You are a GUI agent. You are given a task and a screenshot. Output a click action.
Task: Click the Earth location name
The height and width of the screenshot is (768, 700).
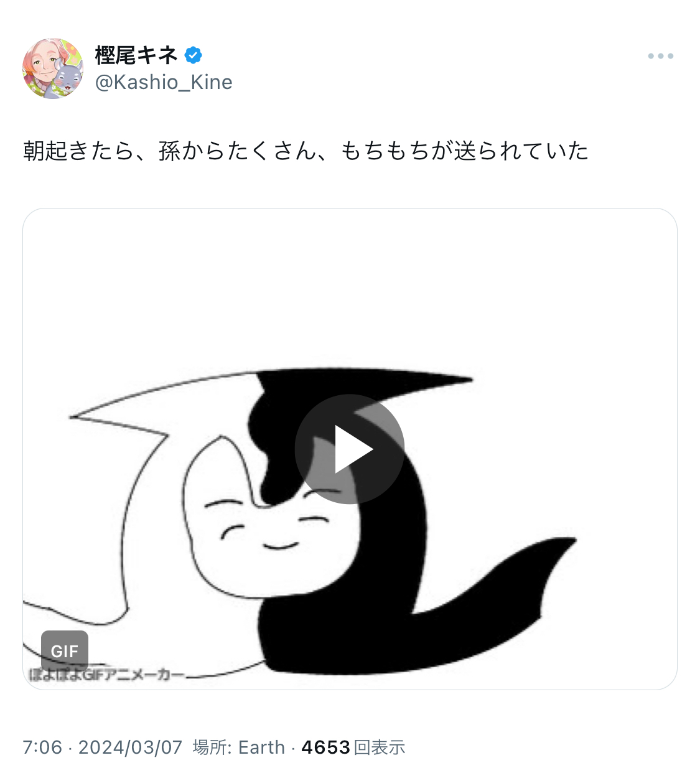click(x=261, y=747)
